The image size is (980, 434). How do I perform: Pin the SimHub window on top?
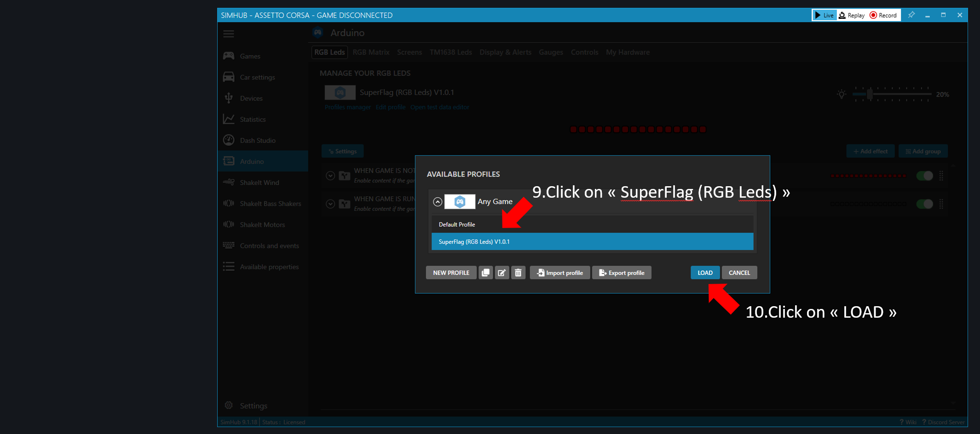911,15
